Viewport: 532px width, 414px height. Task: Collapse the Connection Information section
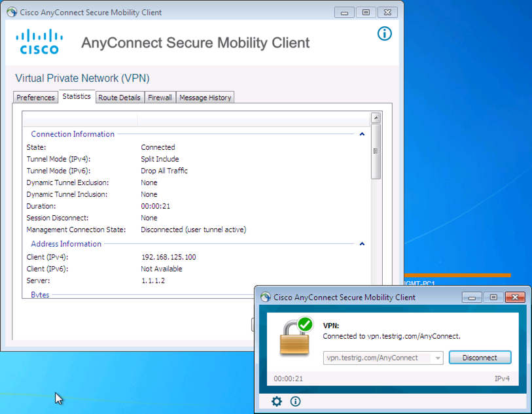click(362, 134)
